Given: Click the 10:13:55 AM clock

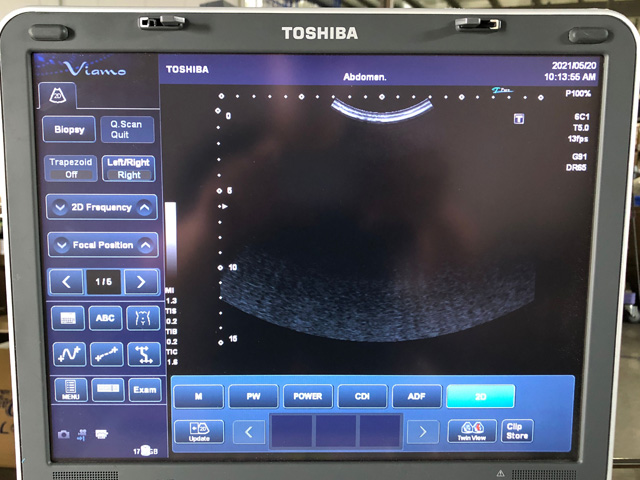Looking at the screenshot, I should (x=570, y=77).
